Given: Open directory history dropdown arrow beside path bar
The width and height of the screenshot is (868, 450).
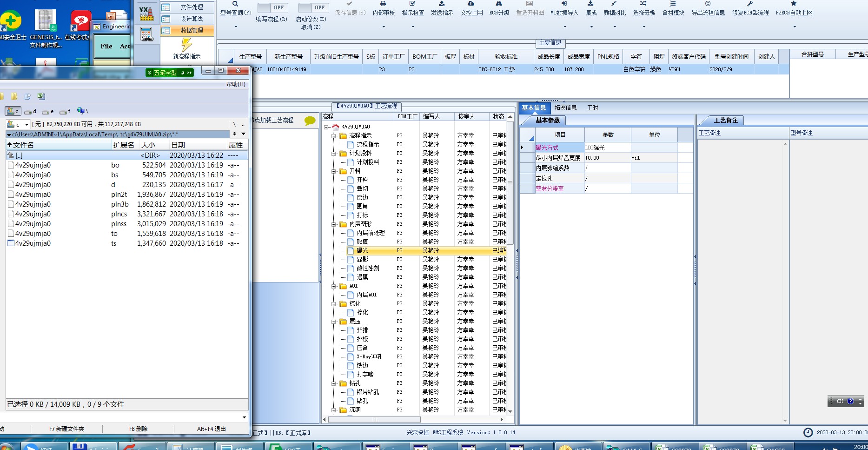Looking at the screenshot, I should [x=243, y=134].
